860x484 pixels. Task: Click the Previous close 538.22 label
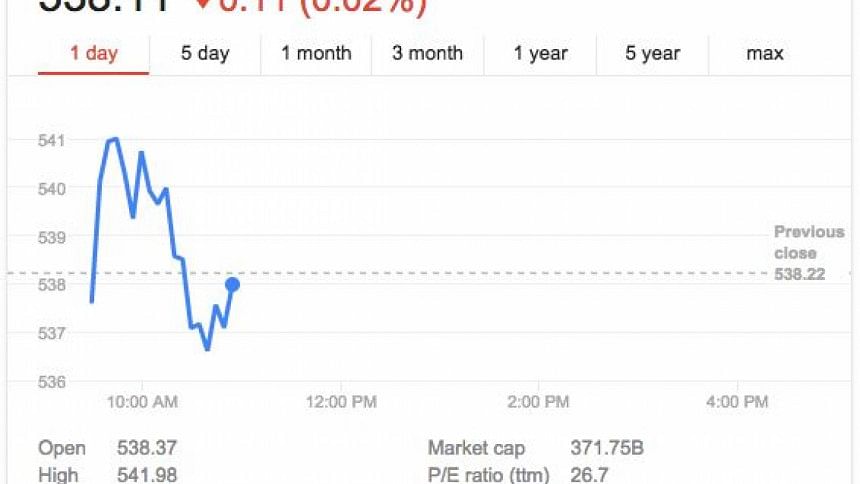click(x=809, y=253)
